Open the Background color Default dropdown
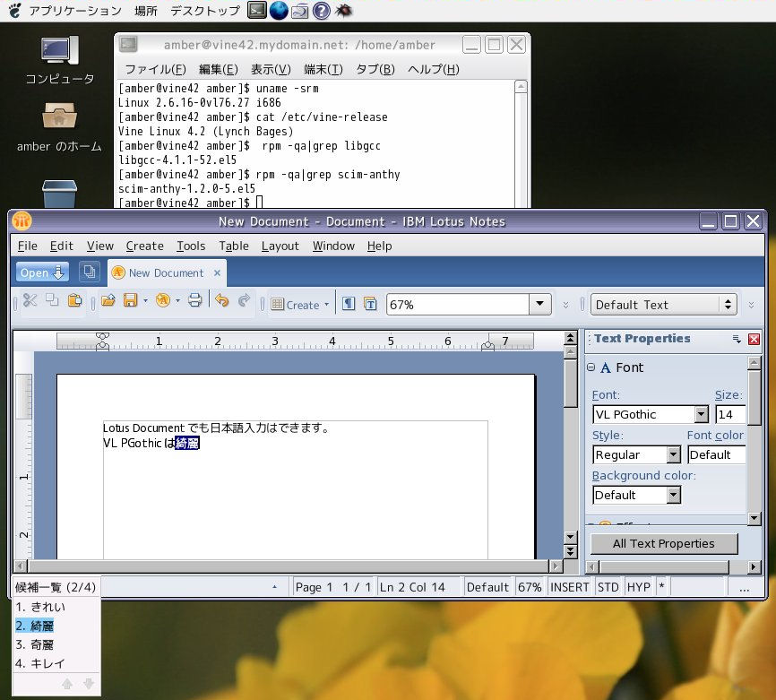 pyautogui.click(x=674, y=495)
